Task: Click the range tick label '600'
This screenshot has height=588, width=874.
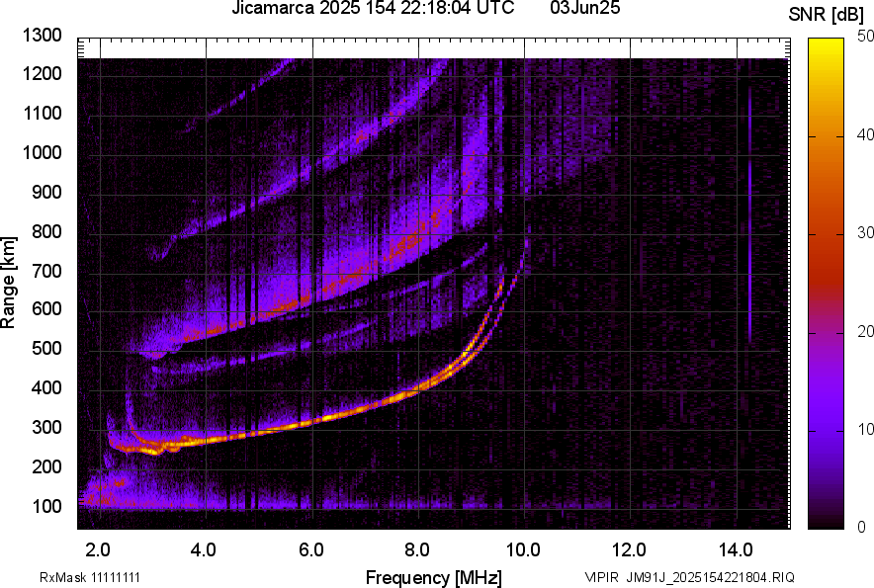Action: click(46, 308)
